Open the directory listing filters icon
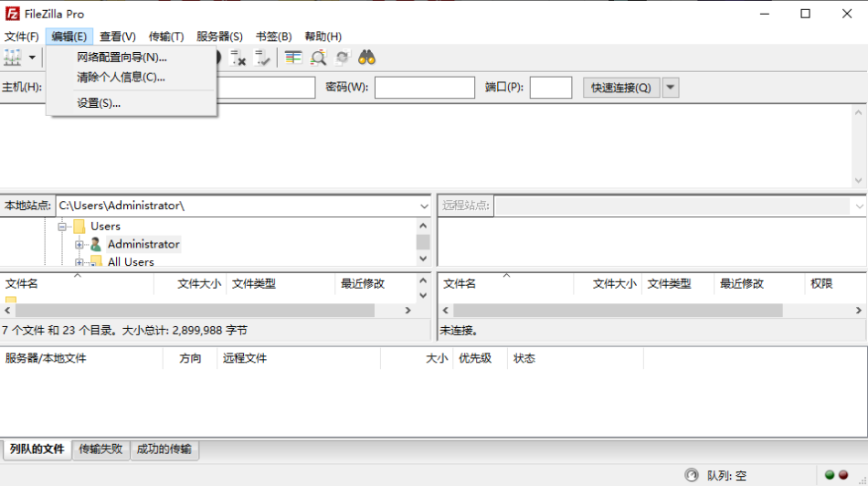 (293, 58)
